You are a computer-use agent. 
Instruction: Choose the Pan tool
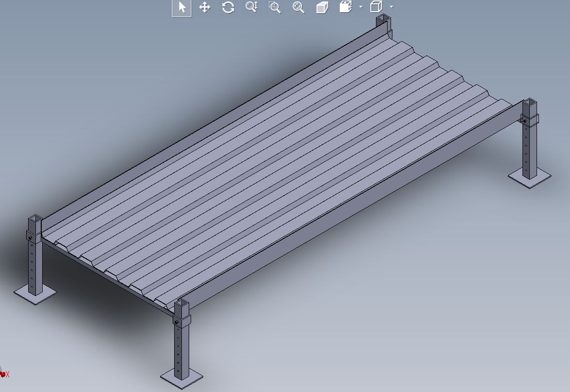[205, 7]
